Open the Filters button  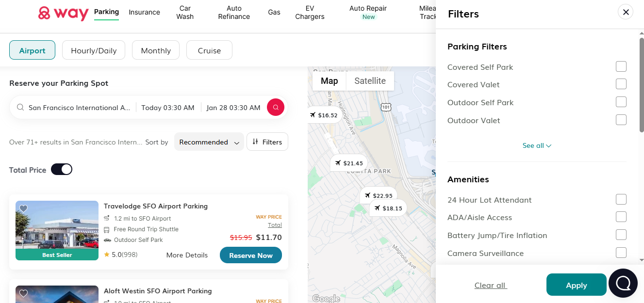click(267, 142)
